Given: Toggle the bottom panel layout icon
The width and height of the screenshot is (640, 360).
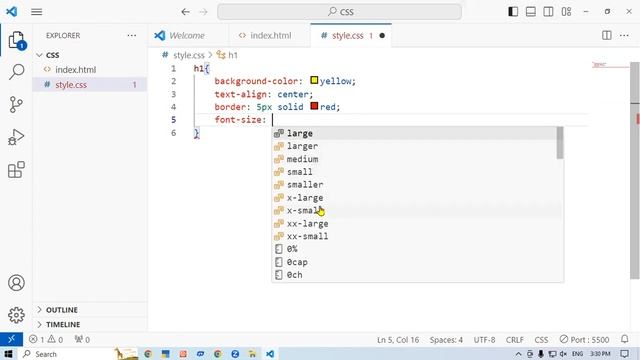Looking at the screenshot, I should [x=531, y=11].
